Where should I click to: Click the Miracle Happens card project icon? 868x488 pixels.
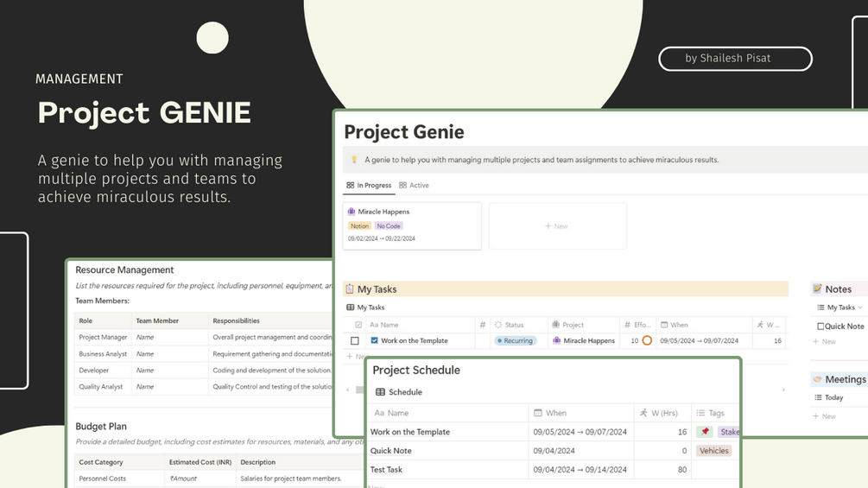point(351,212)
